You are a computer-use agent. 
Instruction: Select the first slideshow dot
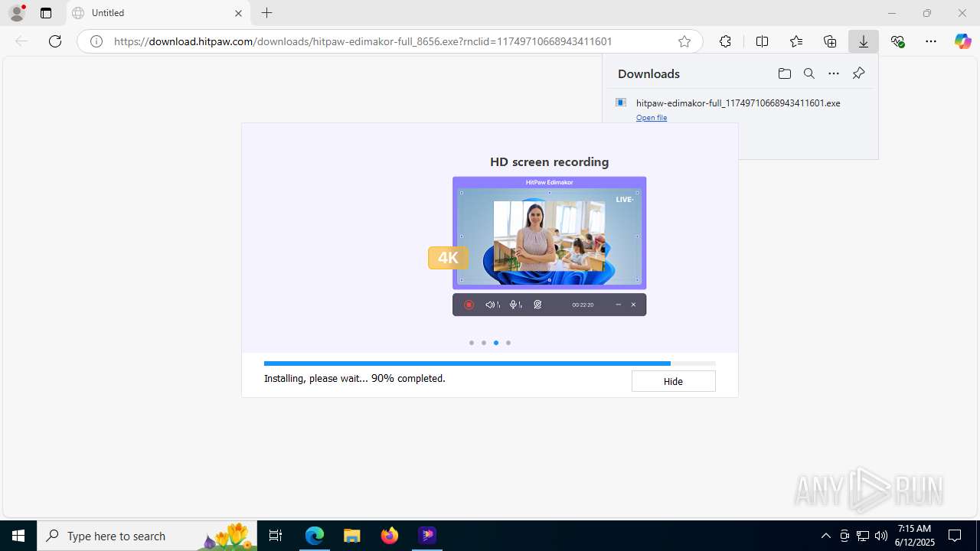[472, 343]
